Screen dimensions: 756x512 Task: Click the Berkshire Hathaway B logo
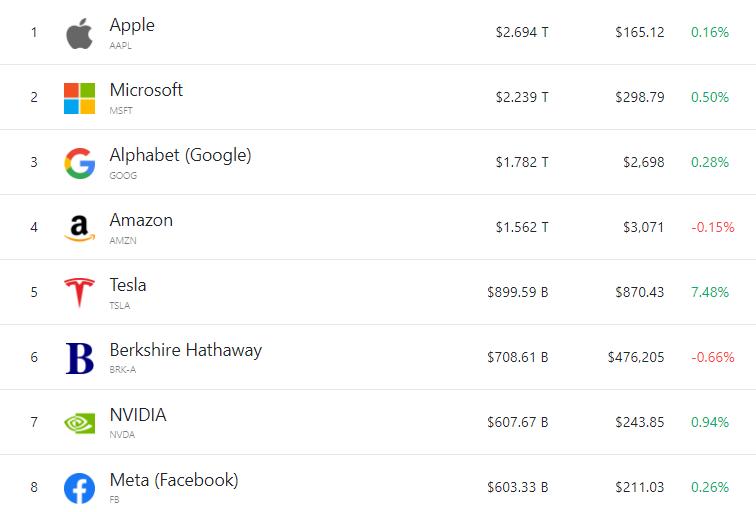tap(80, 358)
